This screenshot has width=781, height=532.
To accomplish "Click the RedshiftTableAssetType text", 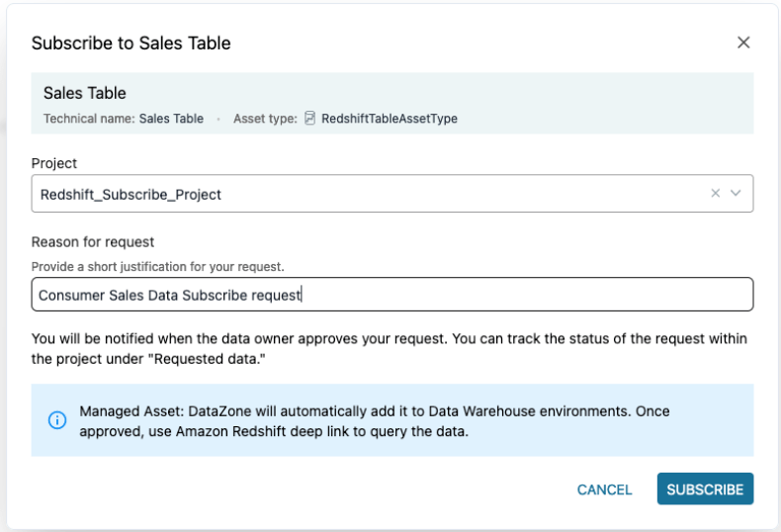I will point(389,119).
